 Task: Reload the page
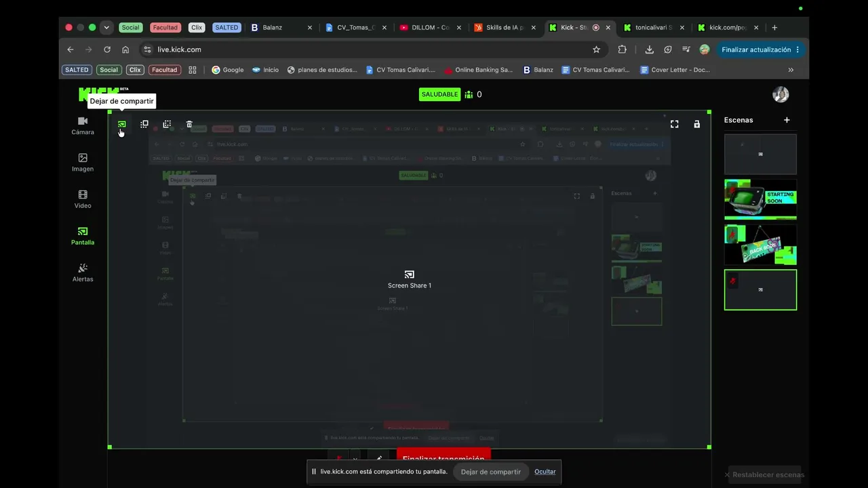106,49
